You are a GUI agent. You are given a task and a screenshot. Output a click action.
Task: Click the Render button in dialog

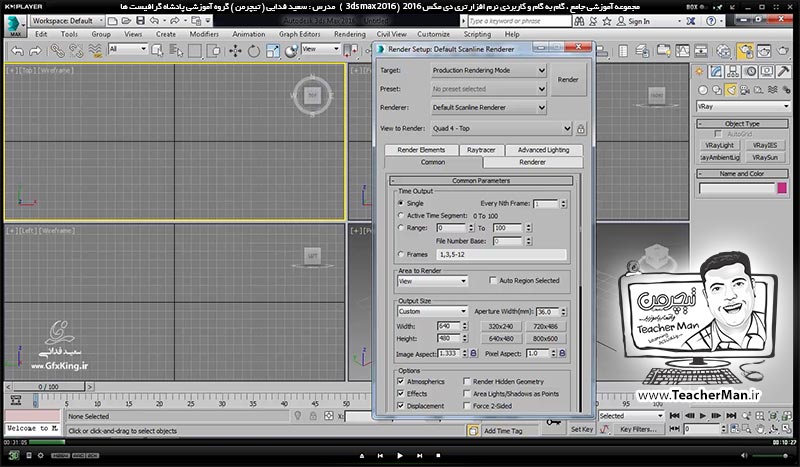tap(568, 80)
